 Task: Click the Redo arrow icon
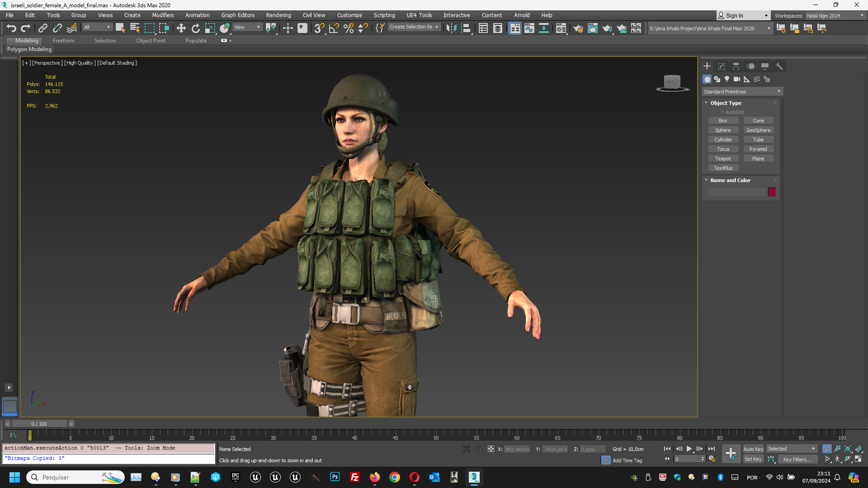pyautogui.click(x=26, y=28)
